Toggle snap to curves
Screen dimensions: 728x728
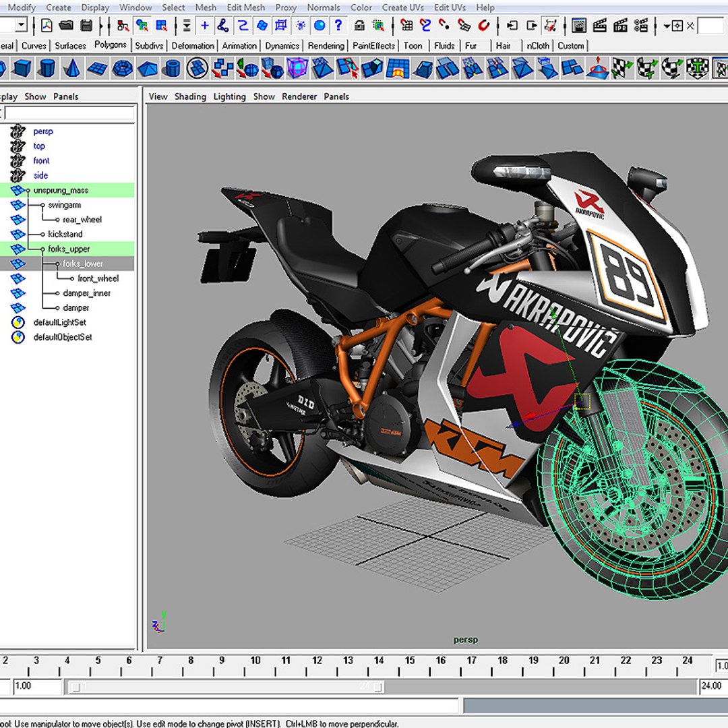point(426,26)
